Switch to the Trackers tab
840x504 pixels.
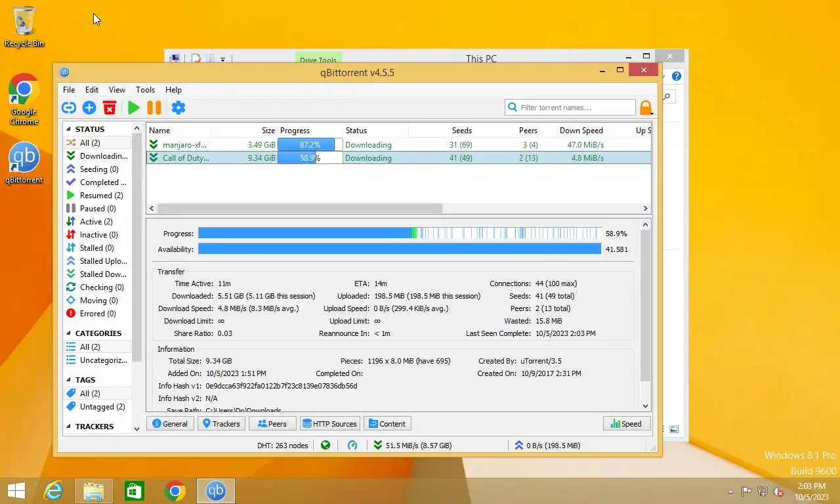pyautogui.click(x=222, y=424)
